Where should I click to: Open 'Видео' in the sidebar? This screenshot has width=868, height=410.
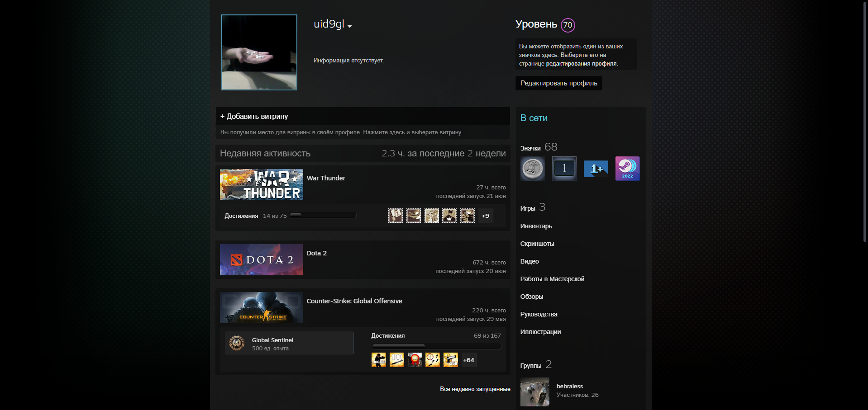tap(529, 261)
